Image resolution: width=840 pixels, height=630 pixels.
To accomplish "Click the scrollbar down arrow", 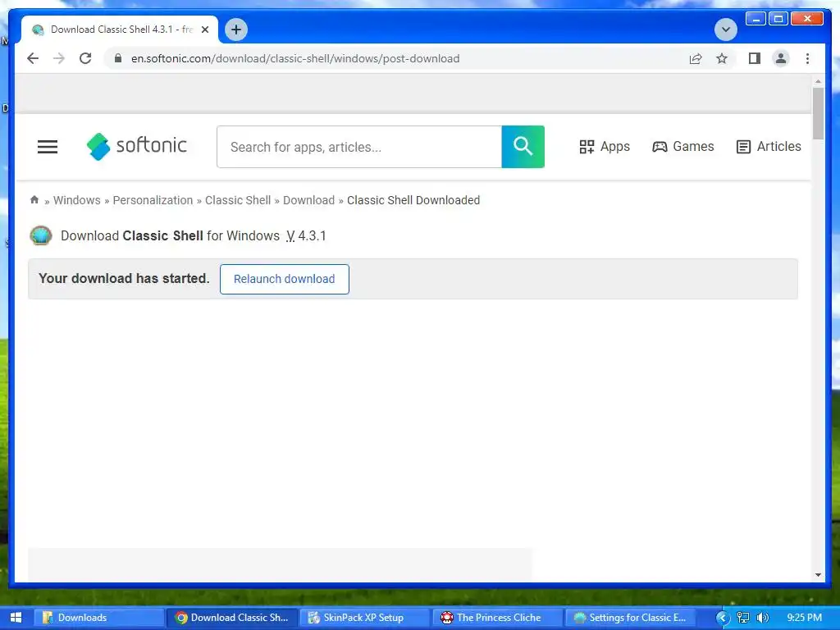I will pos(818,575).
